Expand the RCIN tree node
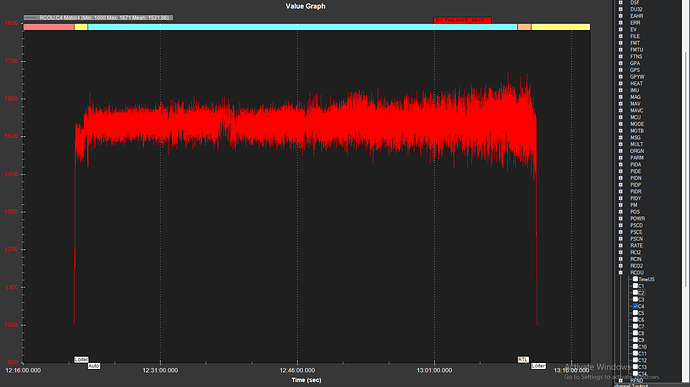 [x=620, y=259]
